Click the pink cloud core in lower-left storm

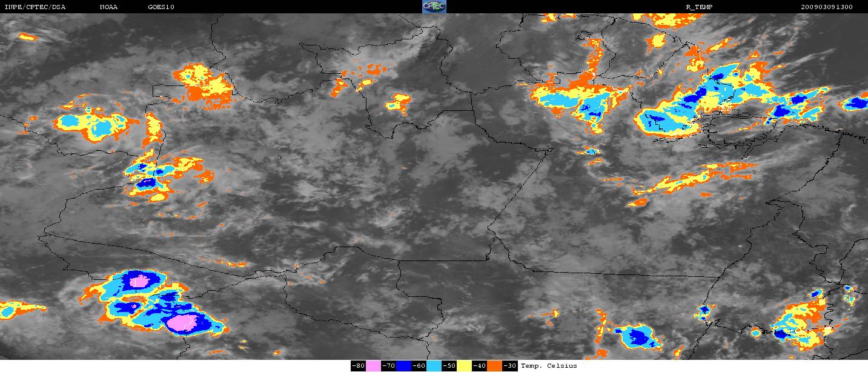(184, 322)
